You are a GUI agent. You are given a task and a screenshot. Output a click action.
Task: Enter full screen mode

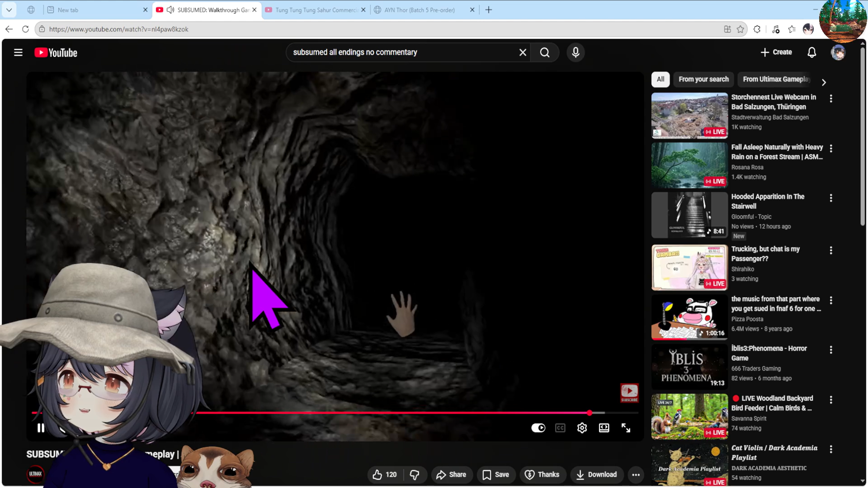pyautogui.click(x=626, y=428)
